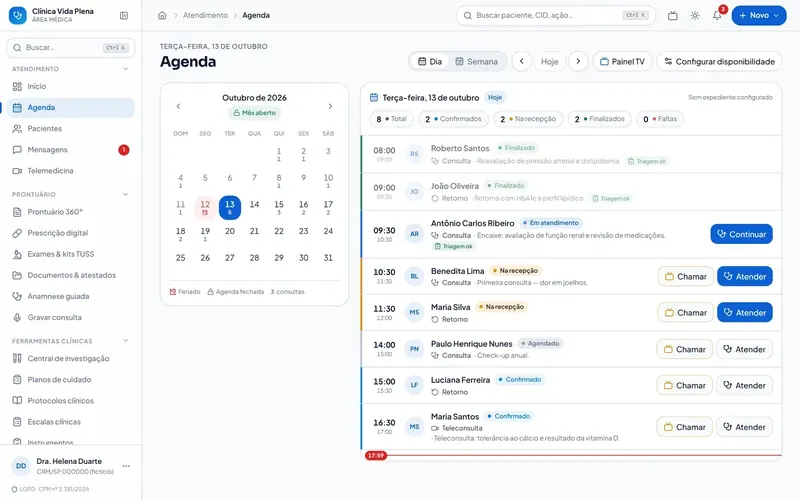Open Telemedicina in sidebar
800x500 pixels.
pyautogui.click(x=70, y=170)
